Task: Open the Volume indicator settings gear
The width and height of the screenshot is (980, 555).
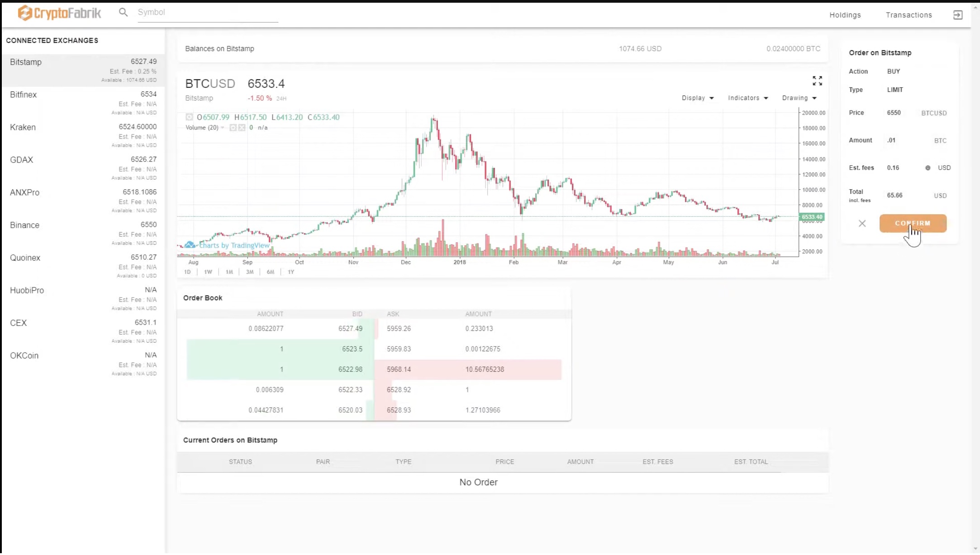Action: (233, 128)
